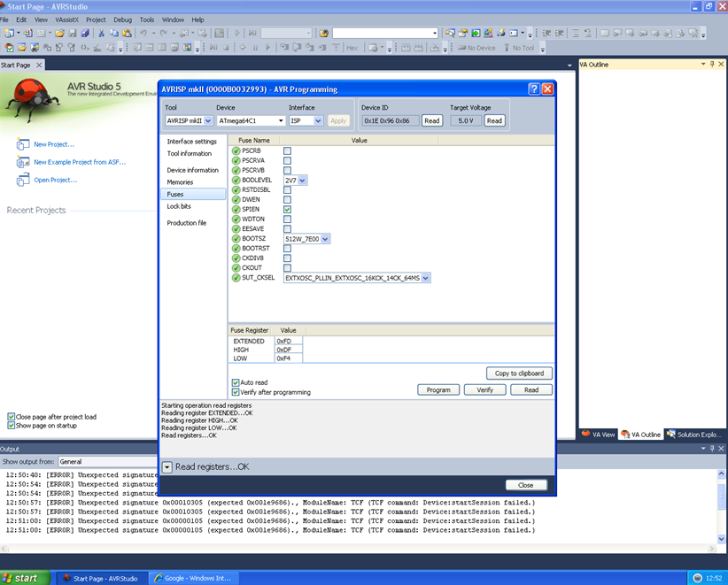Click the New Project icon on Start Page
728x585 pixels.
[x=23, y=144]
